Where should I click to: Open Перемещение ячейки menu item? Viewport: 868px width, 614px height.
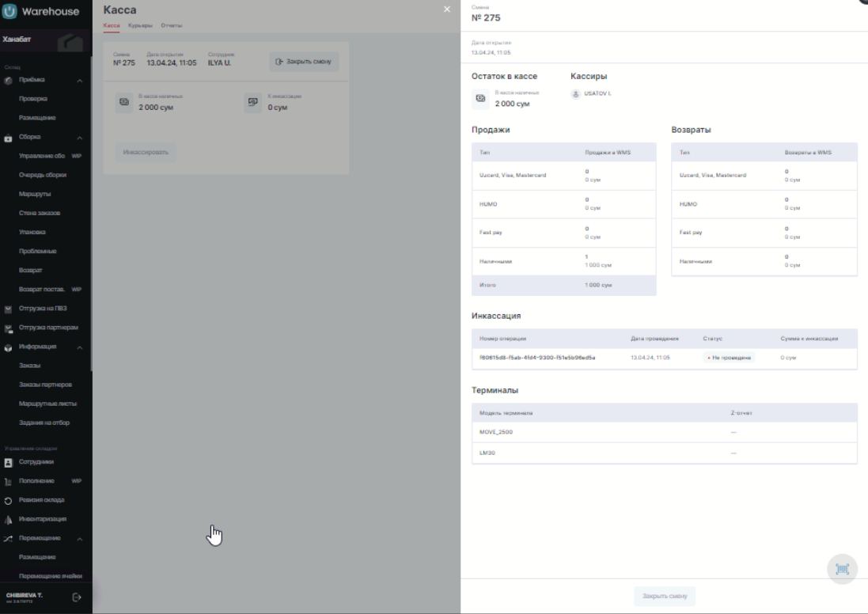pyautogui.click(x=51, y=576)
